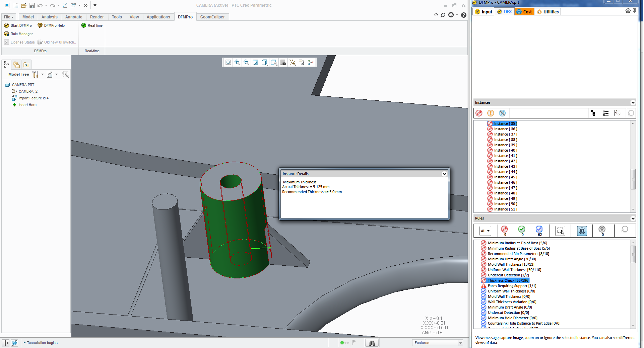The height and width of the screenshot is (348, 644).
Task: Click the DFMPro settings gear icon
Action: coord(628,11)
